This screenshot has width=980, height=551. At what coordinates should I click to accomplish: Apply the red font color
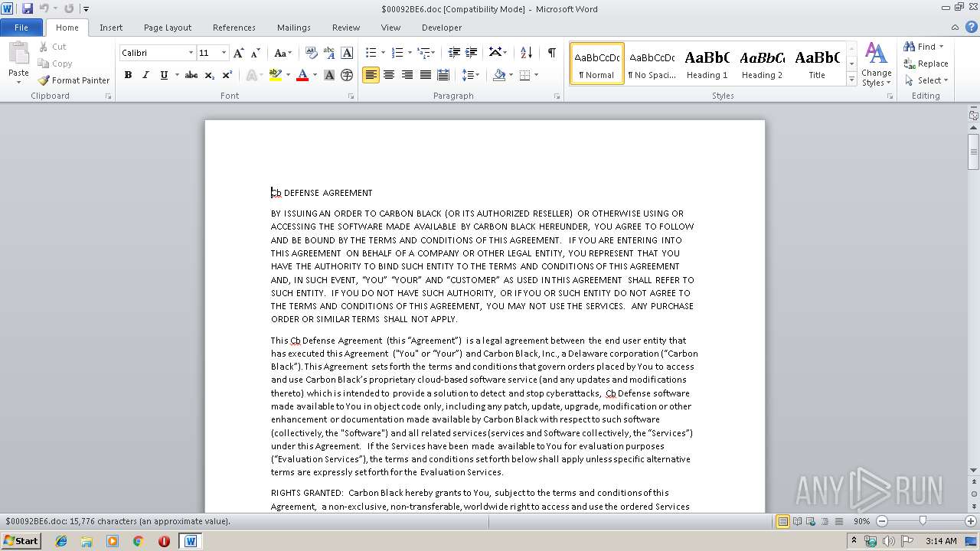point(302,75)
